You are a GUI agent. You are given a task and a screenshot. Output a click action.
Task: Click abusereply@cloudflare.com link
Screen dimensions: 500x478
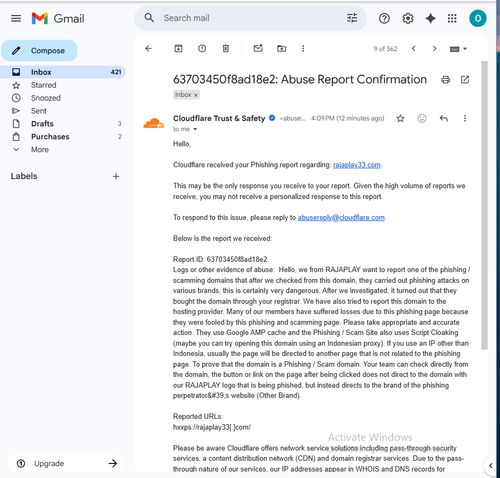341,218
